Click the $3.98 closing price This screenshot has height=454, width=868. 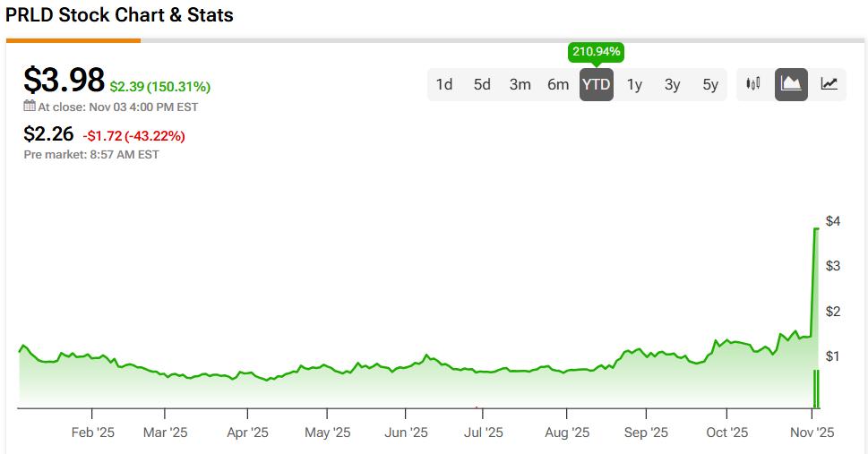tap(64, 80)
